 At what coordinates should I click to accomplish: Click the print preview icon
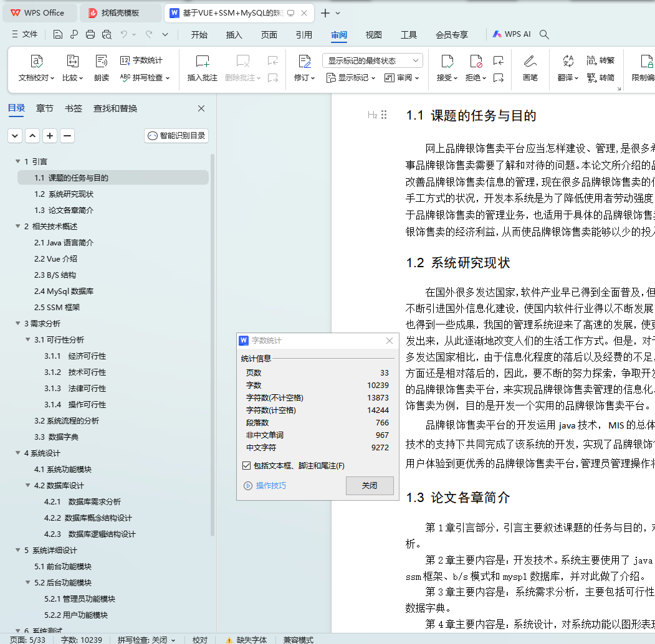coord(107,35)
